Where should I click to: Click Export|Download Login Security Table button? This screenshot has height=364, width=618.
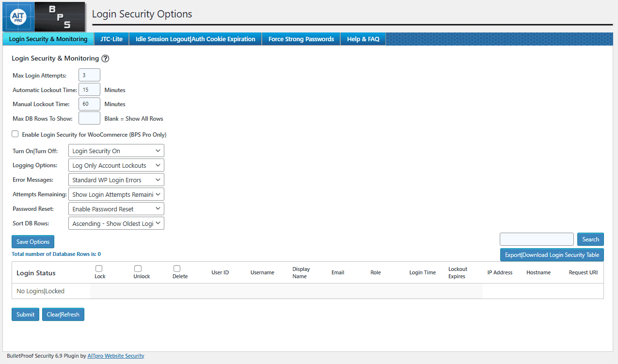[552, 255]
